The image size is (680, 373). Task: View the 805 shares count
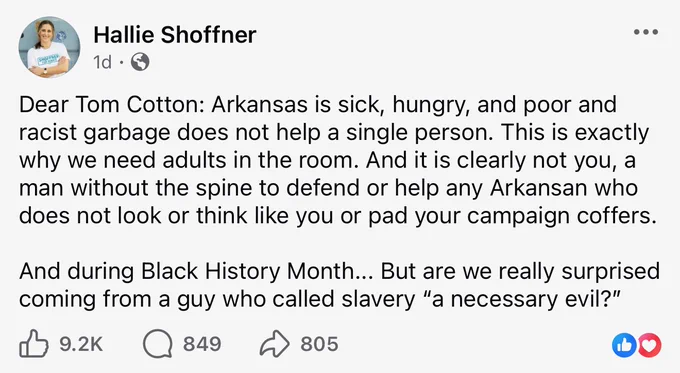[x=319, y=344]
